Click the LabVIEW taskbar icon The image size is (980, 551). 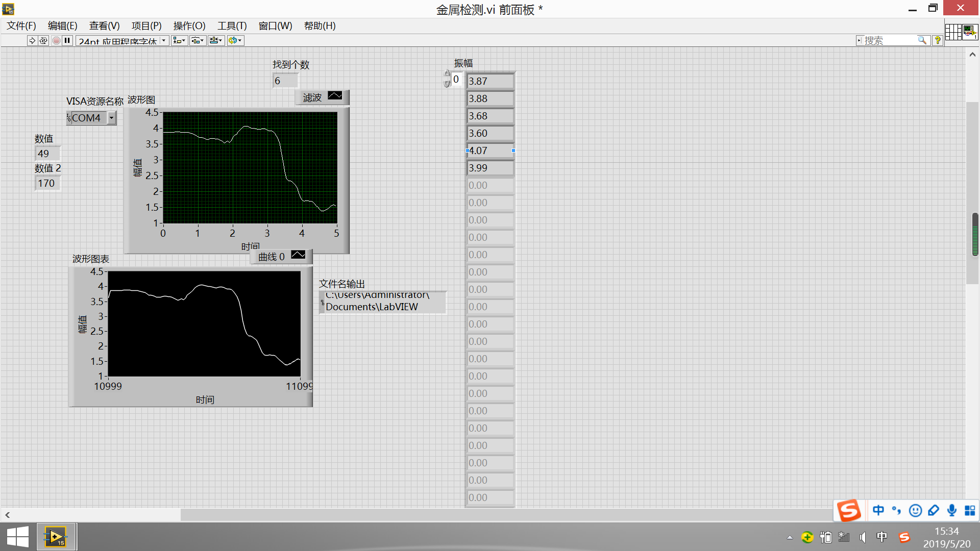tap(56, 537)
